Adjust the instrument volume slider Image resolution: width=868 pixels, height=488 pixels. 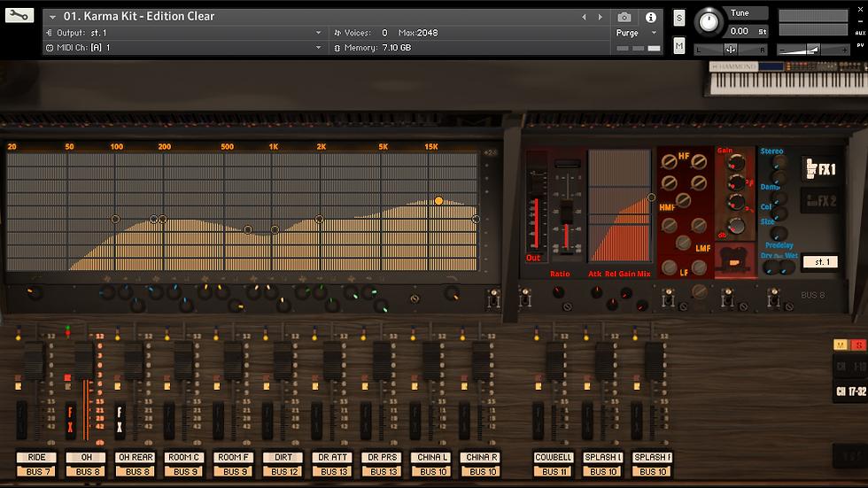tap(813, 50)
